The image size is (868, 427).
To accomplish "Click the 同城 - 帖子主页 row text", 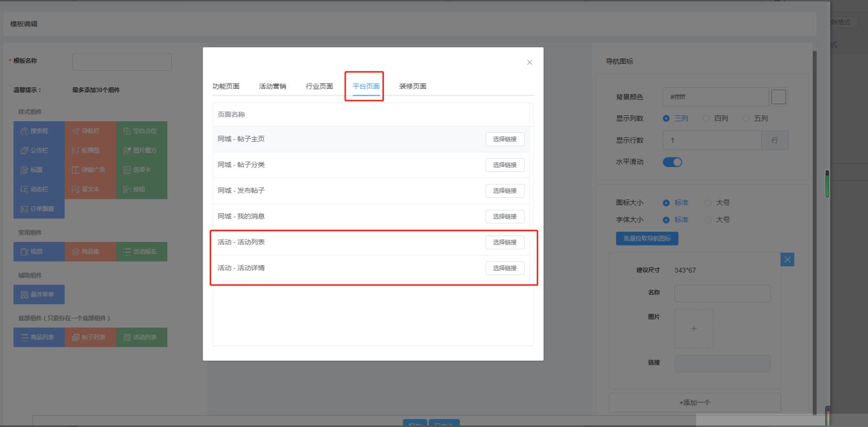I will point(241,139).
